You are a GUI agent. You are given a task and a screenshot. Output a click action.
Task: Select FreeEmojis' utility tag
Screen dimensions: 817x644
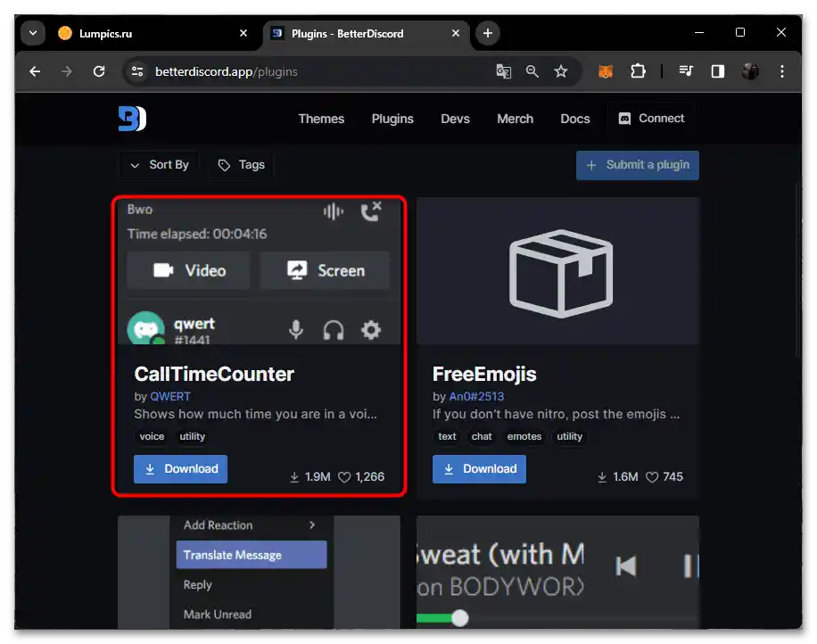point(569,436)
